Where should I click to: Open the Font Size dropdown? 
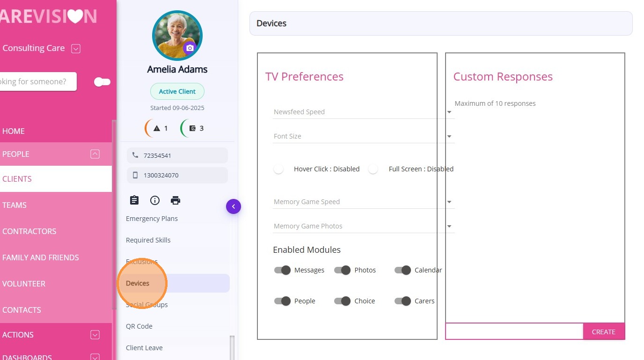[364, 136]
